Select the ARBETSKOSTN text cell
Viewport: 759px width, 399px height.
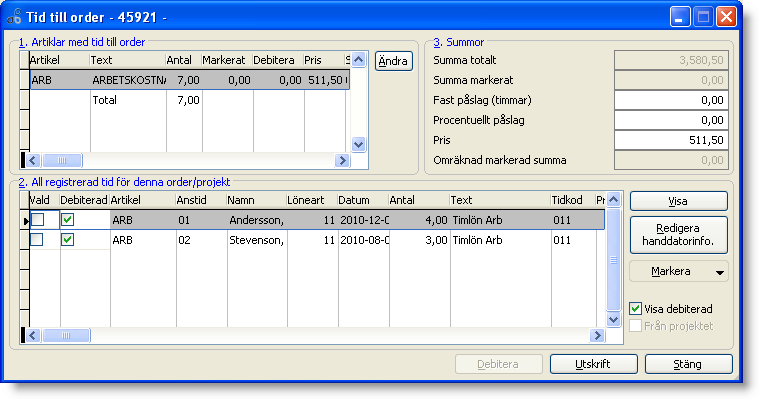128,80
